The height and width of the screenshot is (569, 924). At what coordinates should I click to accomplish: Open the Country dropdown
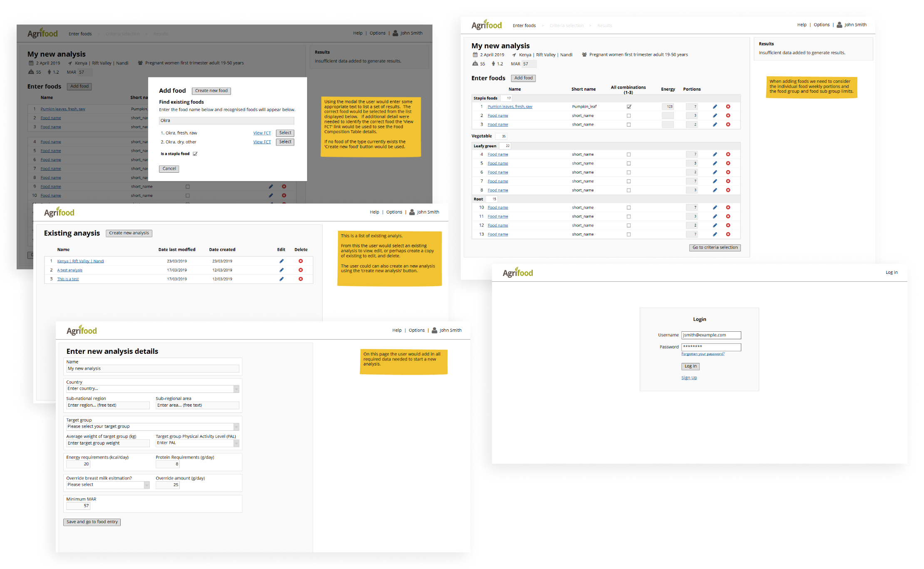236,389
